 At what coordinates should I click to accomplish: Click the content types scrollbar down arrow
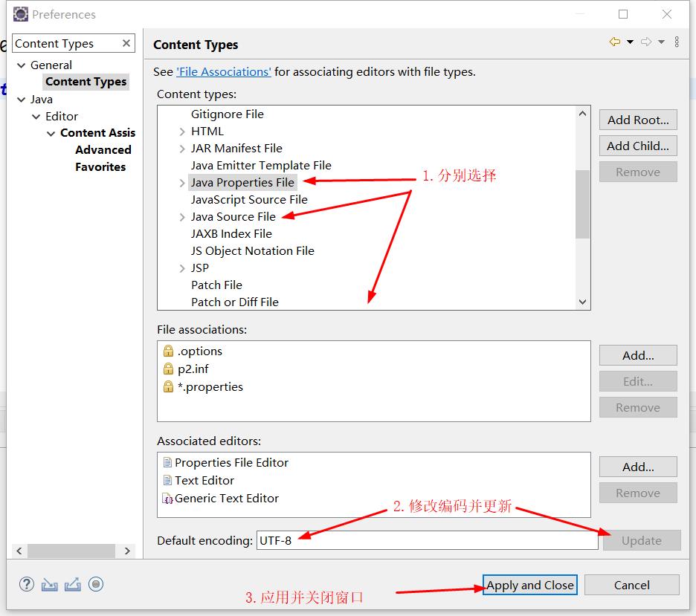click(582, 302)
